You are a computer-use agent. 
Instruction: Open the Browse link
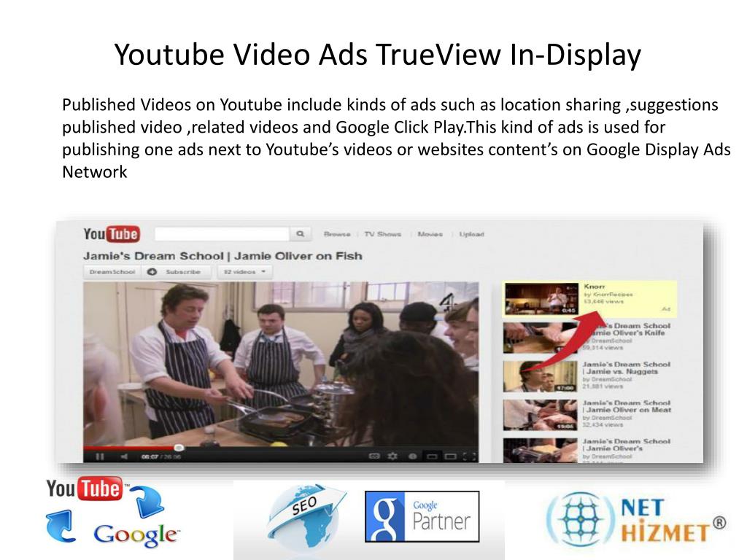(337, 234)
